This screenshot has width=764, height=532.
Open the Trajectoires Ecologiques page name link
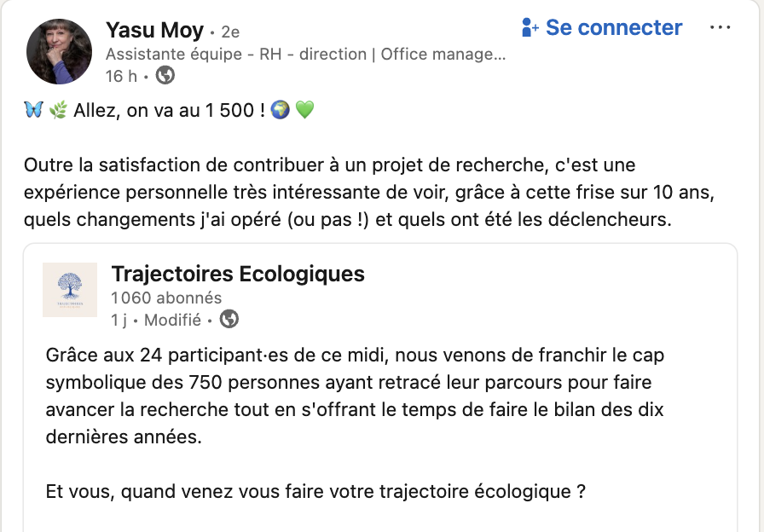click(238, 274)
